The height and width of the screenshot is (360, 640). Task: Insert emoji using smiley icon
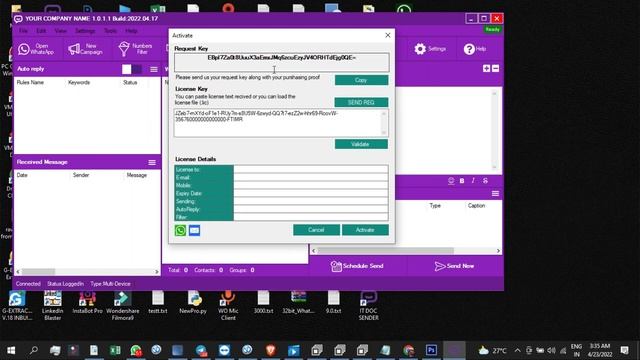[x=451, y=180]
